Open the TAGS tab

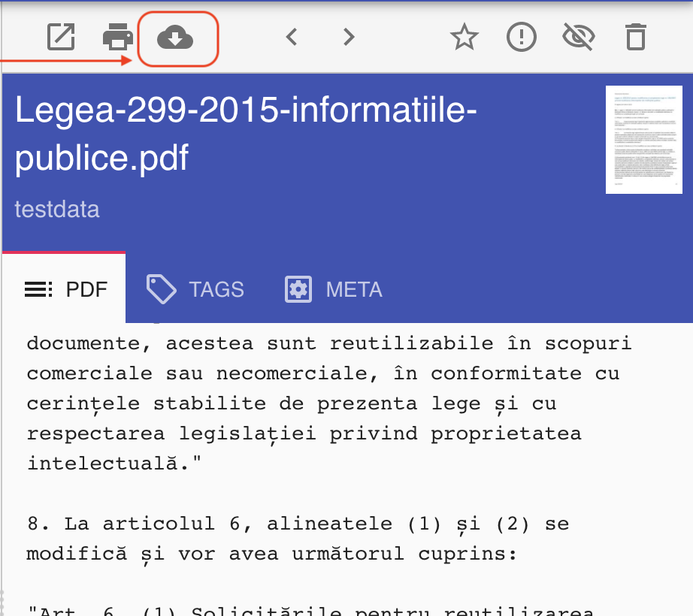click(195, 289)
